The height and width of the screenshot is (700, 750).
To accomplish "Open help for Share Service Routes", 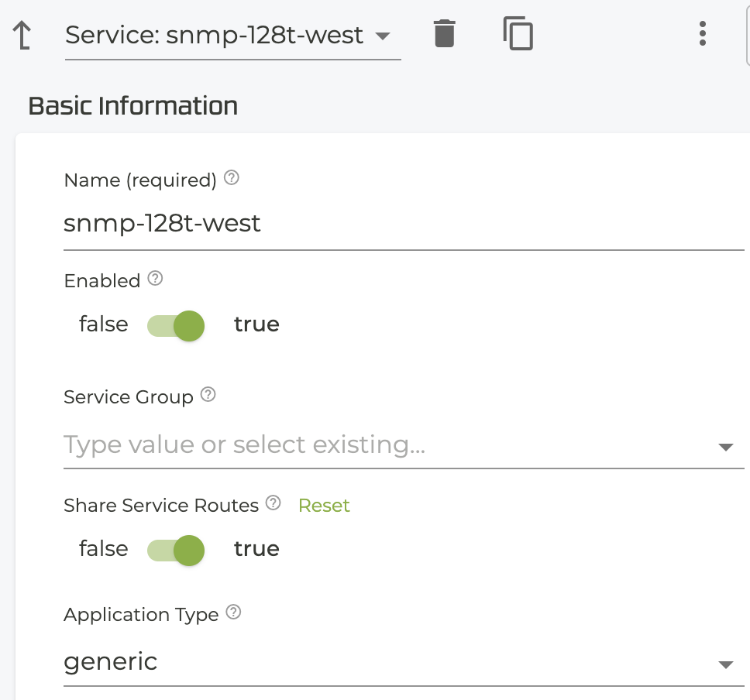I will tap(273, 504).
